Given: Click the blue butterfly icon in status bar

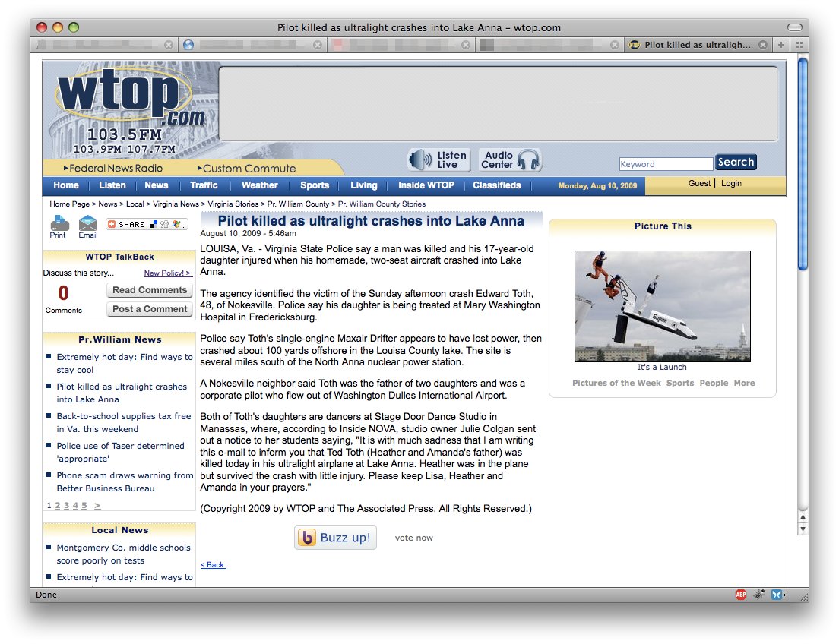Looking at the screenshot, I should (776, 595).
